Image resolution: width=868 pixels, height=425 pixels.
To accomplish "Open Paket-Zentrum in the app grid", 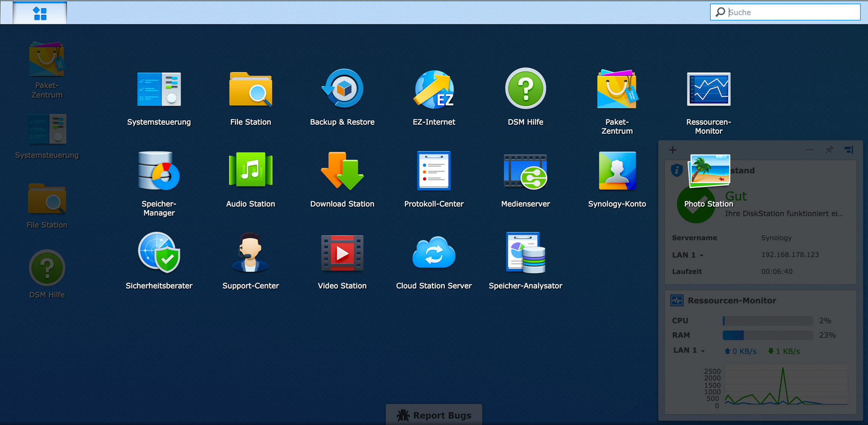I will [x=617, y=89].
